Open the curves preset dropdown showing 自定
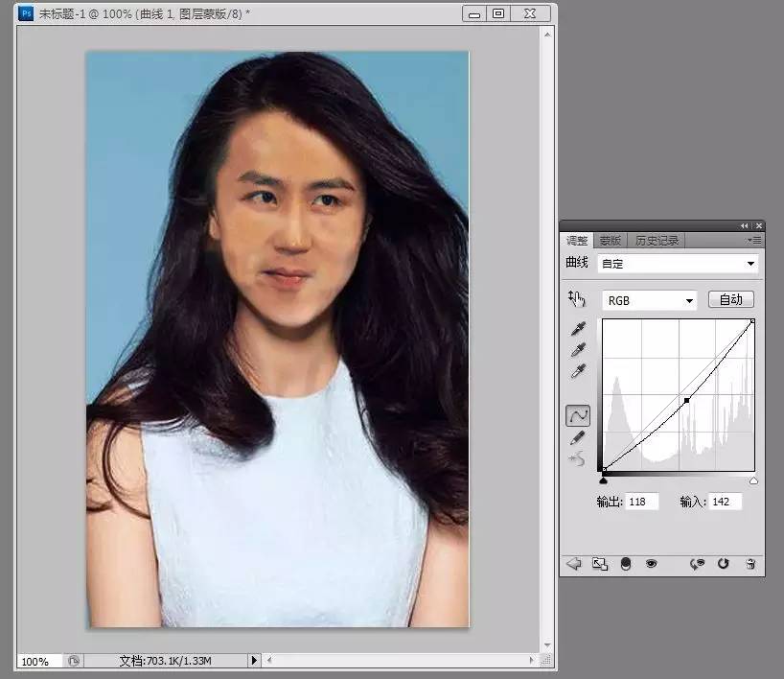 point(678,263)
